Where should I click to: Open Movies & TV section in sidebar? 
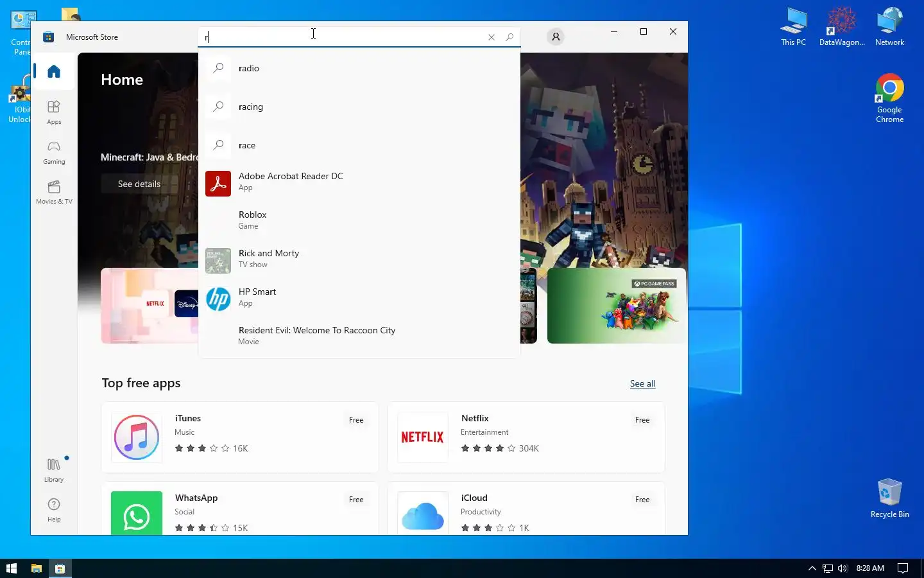[54, 193]
